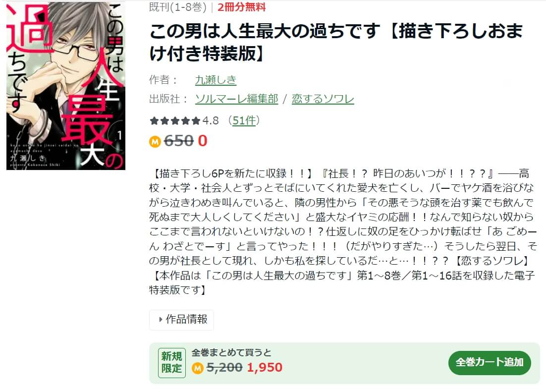This screenshot has height=392, width=546.
Task: Open the manga cover thumbnail image
Action: [66, 85]
